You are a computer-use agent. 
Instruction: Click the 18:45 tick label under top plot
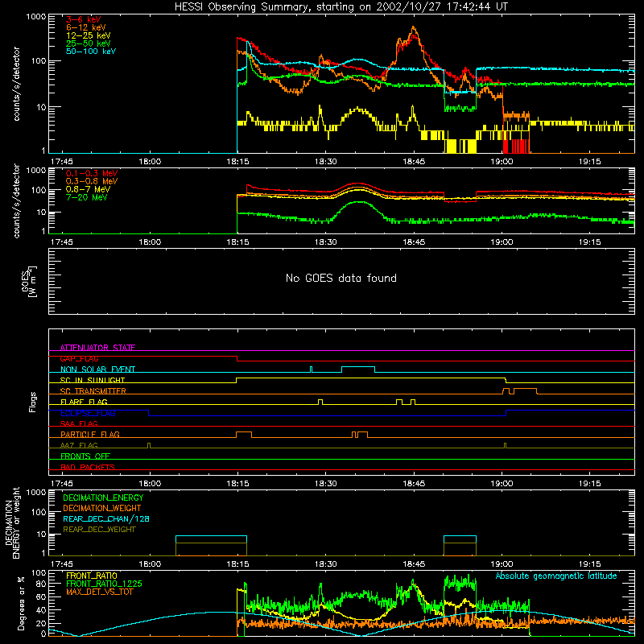coord(414,162)
